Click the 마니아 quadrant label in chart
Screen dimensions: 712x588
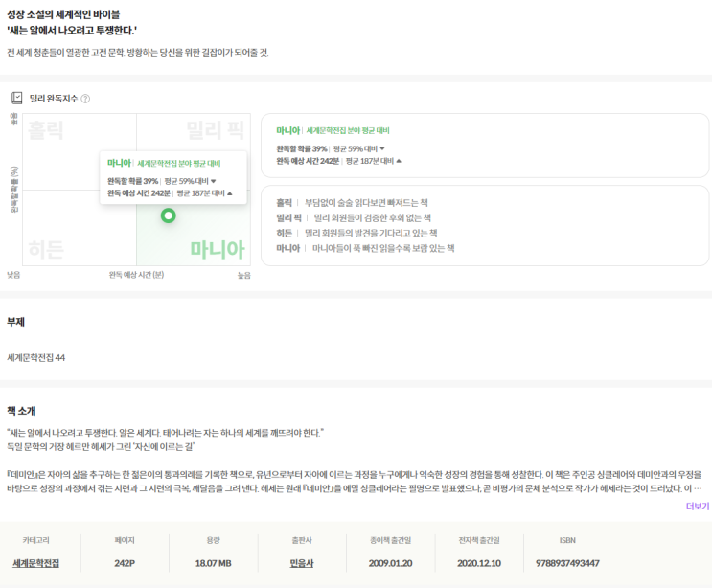(218, 249)
